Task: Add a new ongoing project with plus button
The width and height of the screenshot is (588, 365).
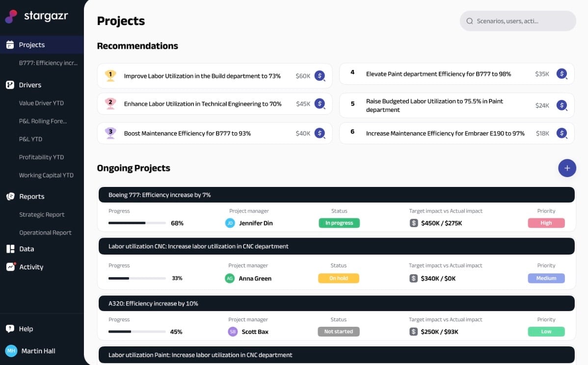Action: tap(567, 168)
